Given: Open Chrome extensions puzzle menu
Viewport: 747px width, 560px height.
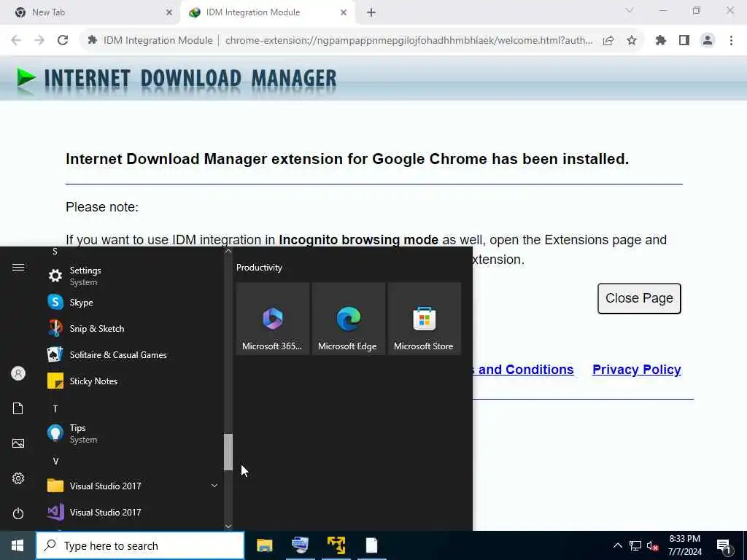Looking at the screenshot, I should 660,41.
